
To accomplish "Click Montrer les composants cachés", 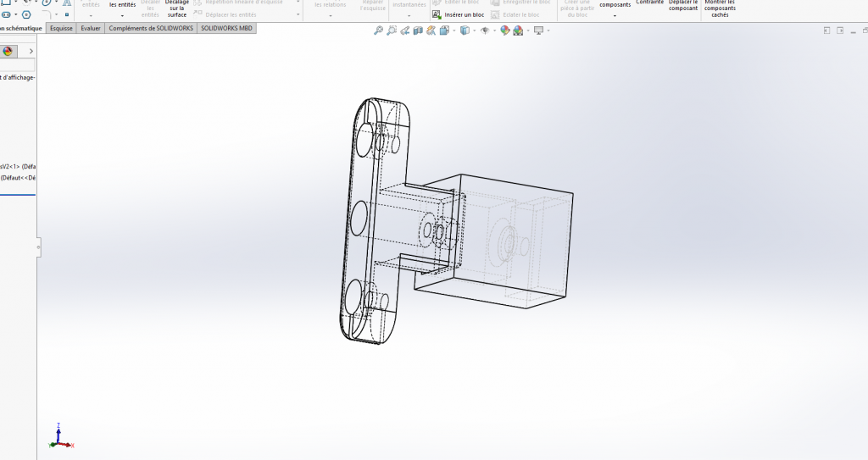I will click(x=720, y=8).
